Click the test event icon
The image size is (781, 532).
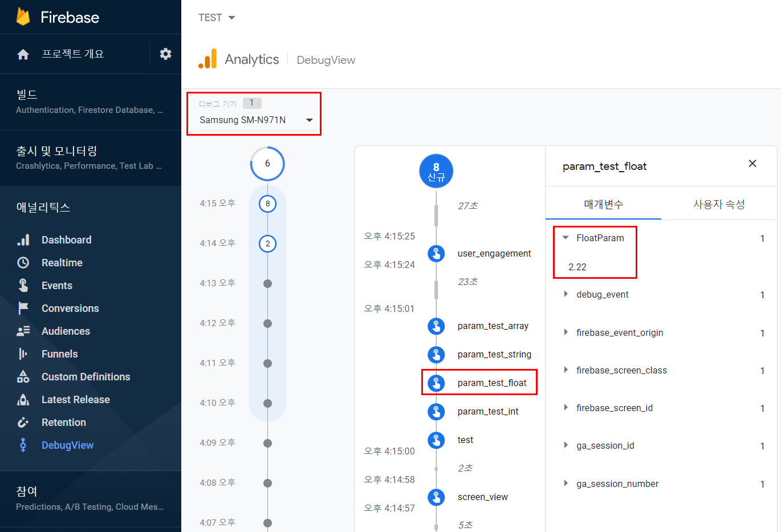tap(436, 440)
